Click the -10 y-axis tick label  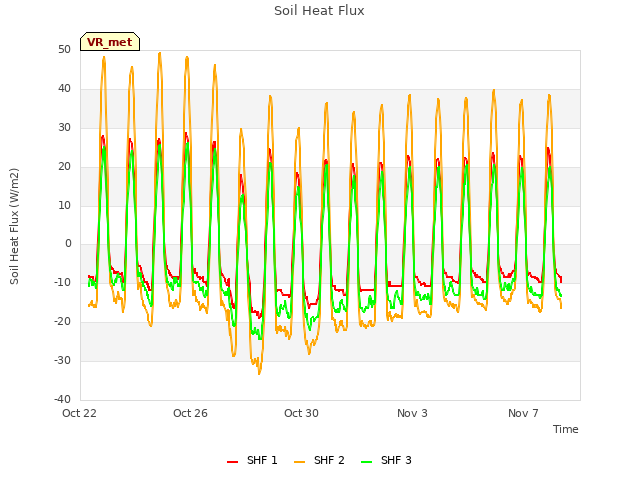click(62, 282)
